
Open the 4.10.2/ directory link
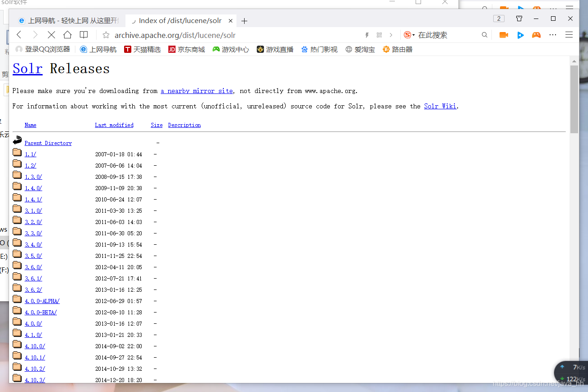[x=35, y=369]
